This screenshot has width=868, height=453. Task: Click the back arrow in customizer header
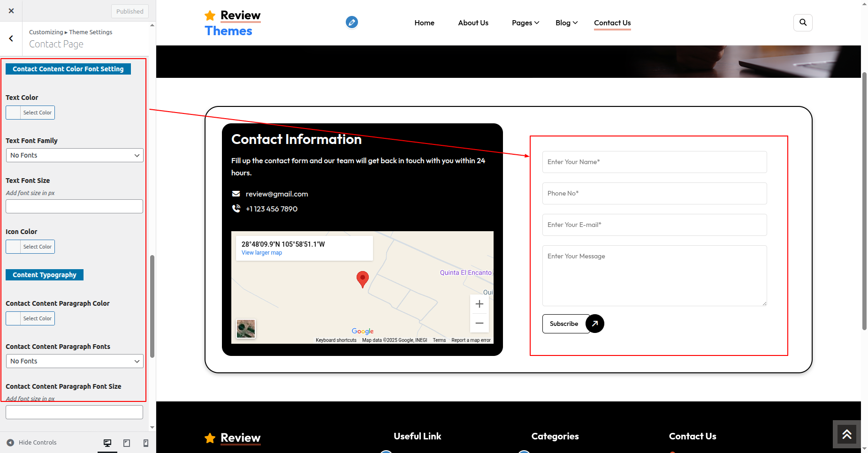(11, 38)
